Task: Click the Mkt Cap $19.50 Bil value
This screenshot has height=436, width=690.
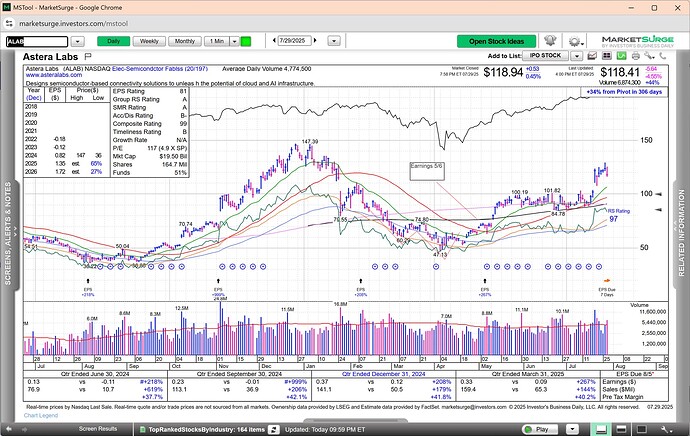Action: click(172, 157)
